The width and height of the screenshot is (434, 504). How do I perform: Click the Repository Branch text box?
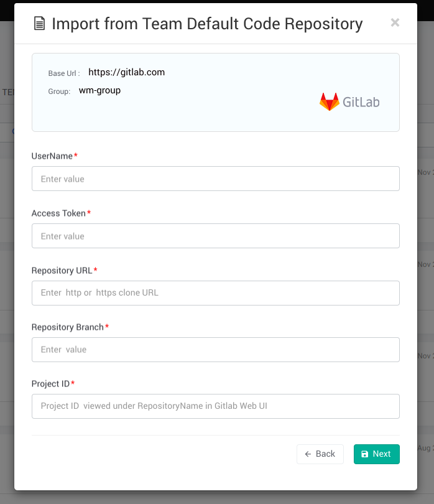coord(215,350)
